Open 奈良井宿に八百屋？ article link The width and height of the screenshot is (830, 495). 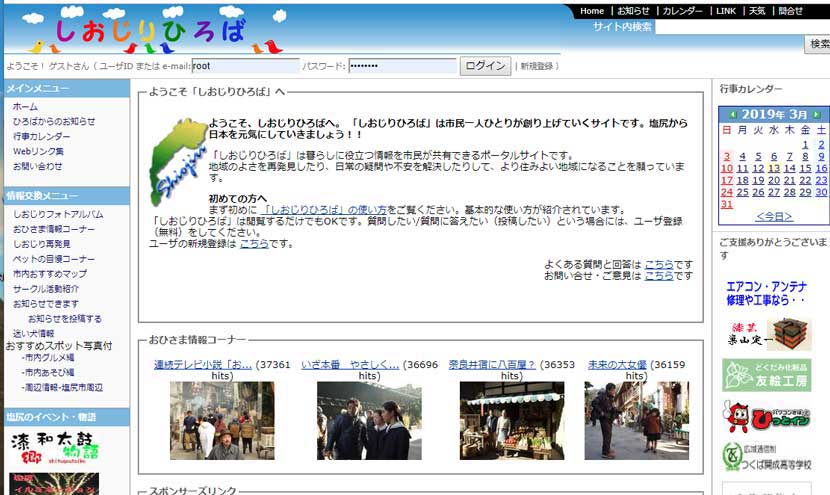tap(492, 365)
